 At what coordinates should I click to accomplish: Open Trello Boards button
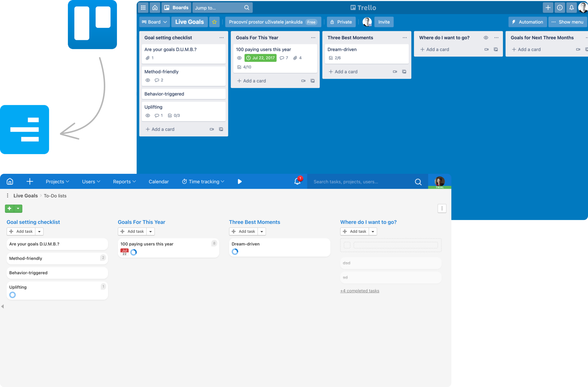(176, 8)
